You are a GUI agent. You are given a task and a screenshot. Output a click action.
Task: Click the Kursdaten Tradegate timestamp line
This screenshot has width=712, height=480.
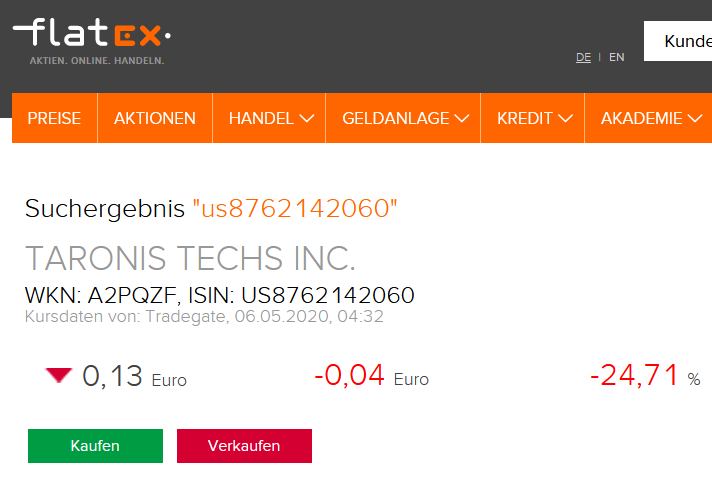(x=204, y=316)
